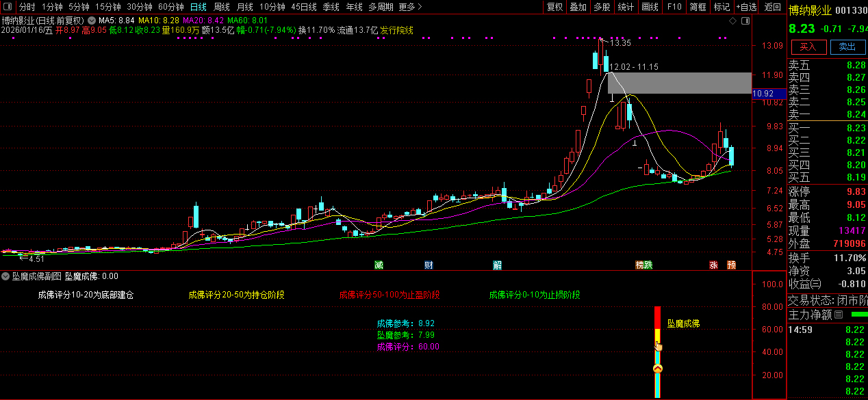Toggle the sidebar panel icon at top-left
Screen dimensions: 868x400
coord(7,7)
